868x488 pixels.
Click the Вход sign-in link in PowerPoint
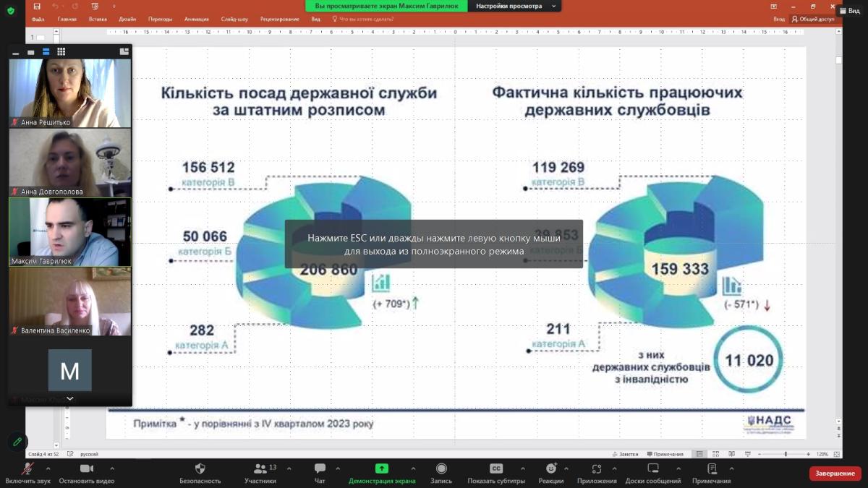tap(778, 19)
